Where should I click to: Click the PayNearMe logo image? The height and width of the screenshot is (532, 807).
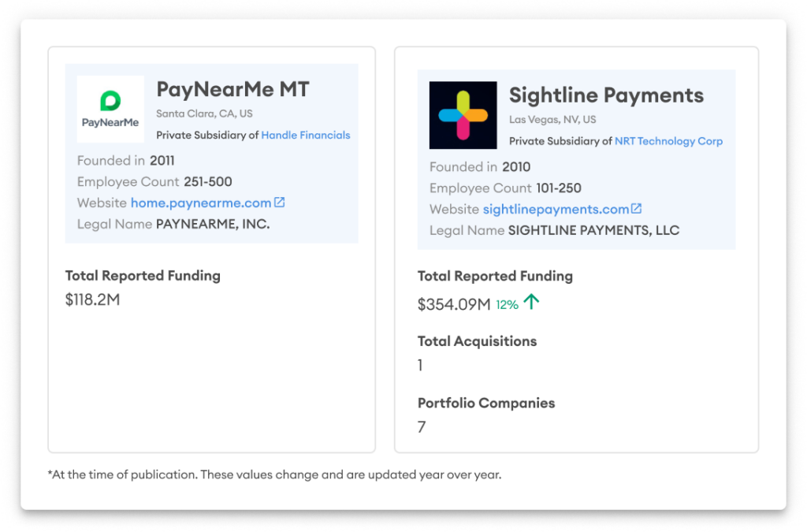coord(110,109)
